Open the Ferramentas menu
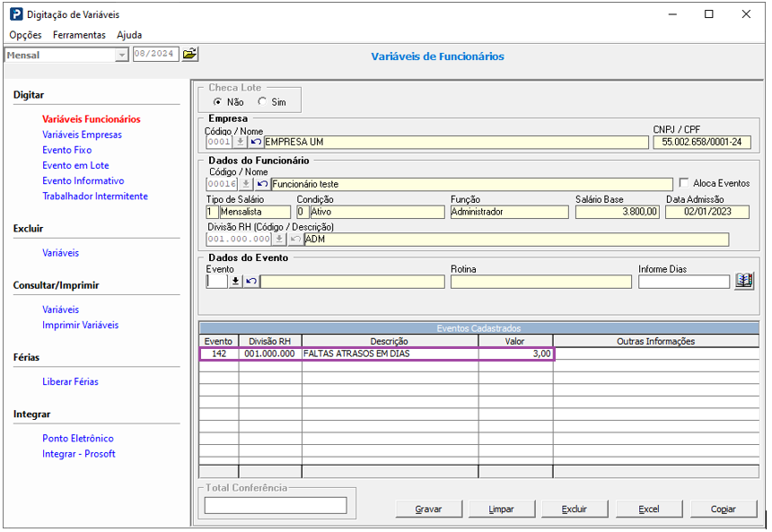The width and height of the screenshot is (772, 532). click(x=79, y=35)
